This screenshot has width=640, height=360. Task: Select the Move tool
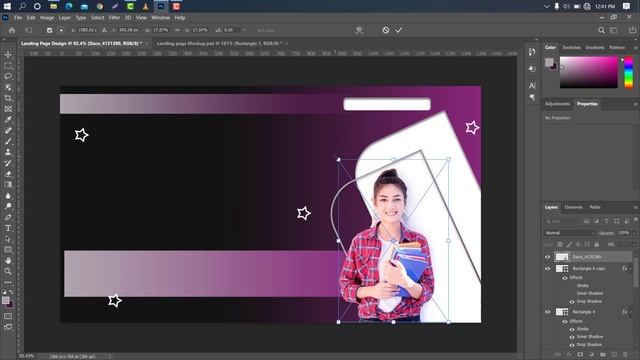click(8, 54)
